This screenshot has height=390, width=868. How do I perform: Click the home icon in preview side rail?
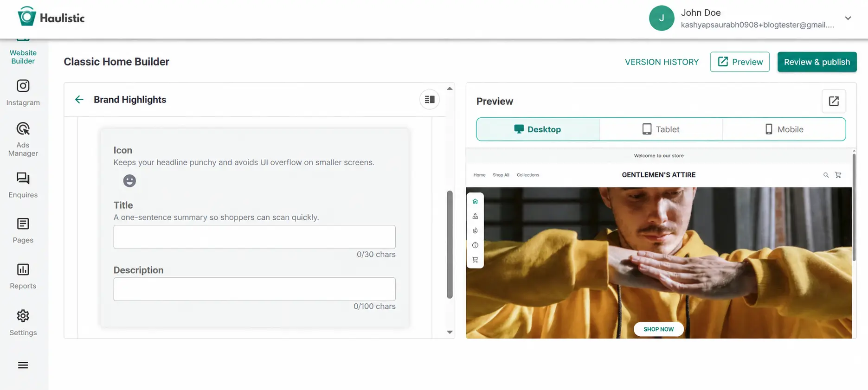tap(475, 201)
